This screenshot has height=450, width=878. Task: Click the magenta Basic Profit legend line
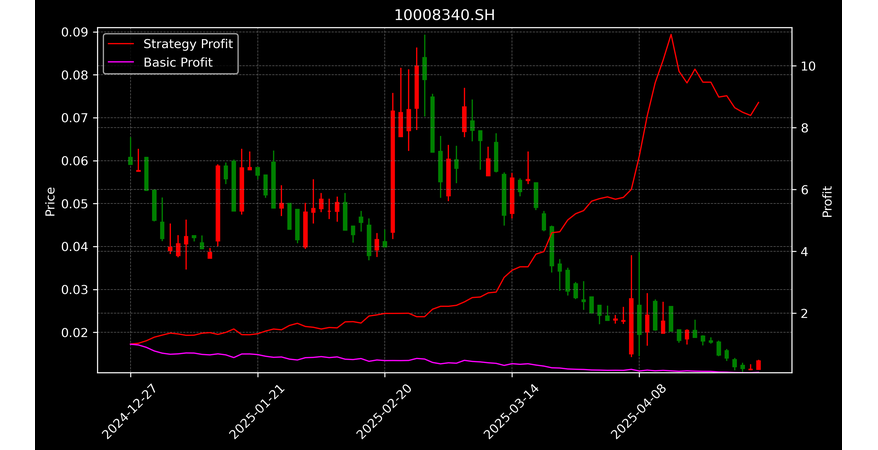click(121, 62)
